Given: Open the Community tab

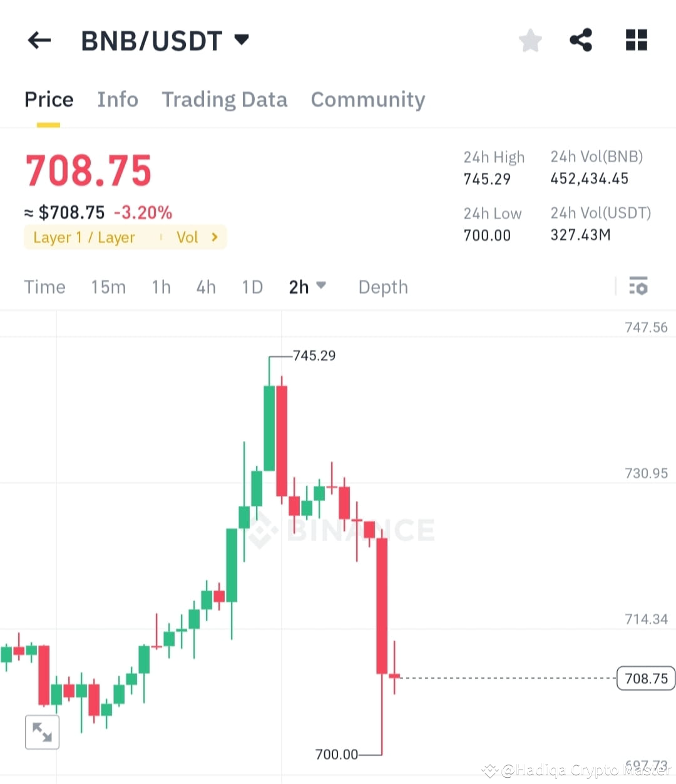Looking at the screenshot, I should click(367, 100).
